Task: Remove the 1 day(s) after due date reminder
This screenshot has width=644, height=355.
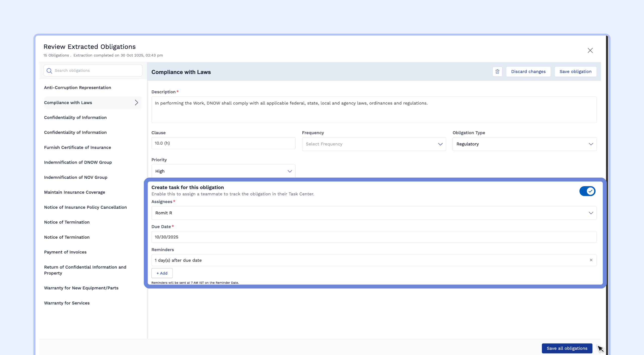Action: (x=591, y=260)
